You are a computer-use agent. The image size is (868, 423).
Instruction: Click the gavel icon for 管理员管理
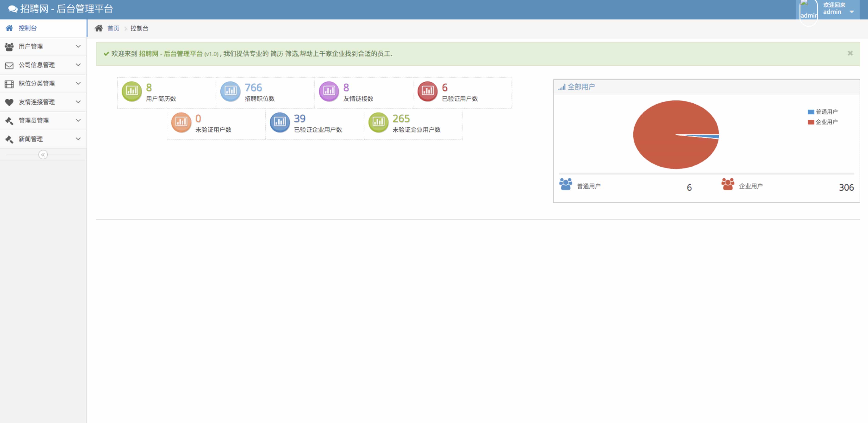click(9, 121)
